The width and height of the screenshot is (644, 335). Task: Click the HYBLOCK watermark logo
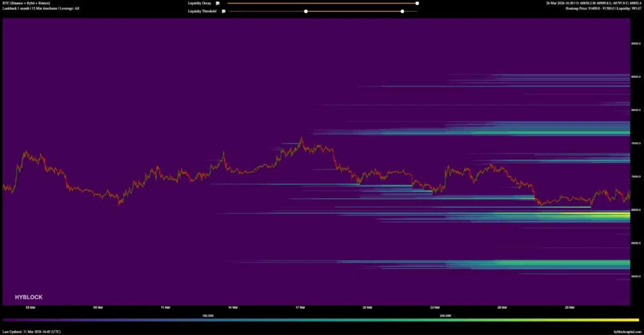point(29,297)
